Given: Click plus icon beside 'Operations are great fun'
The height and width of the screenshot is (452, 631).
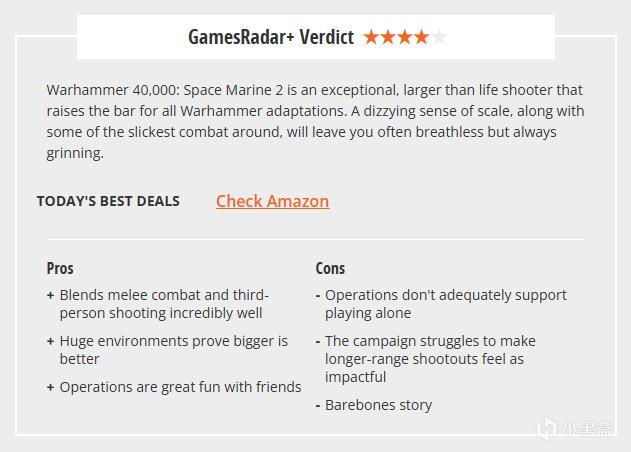Looking at the screenshot, I should [x=50, y=388].
